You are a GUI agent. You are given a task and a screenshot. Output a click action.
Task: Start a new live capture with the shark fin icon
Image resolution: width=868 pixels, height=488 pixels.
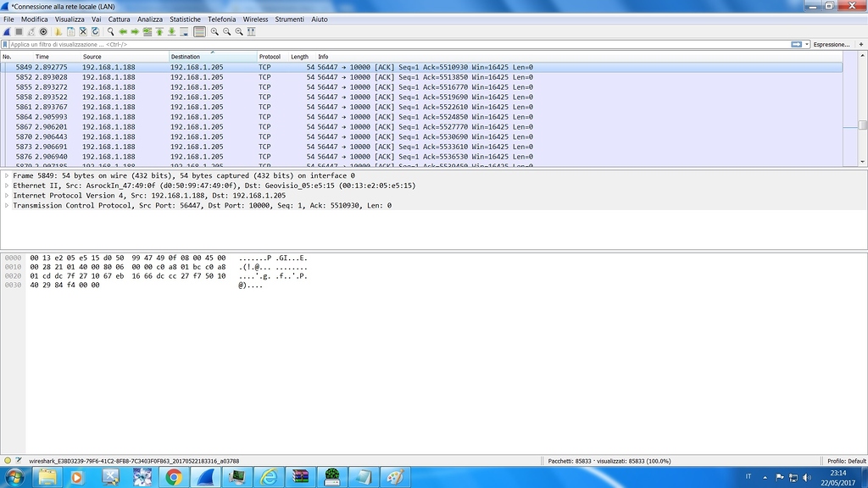tap(7, 31)
